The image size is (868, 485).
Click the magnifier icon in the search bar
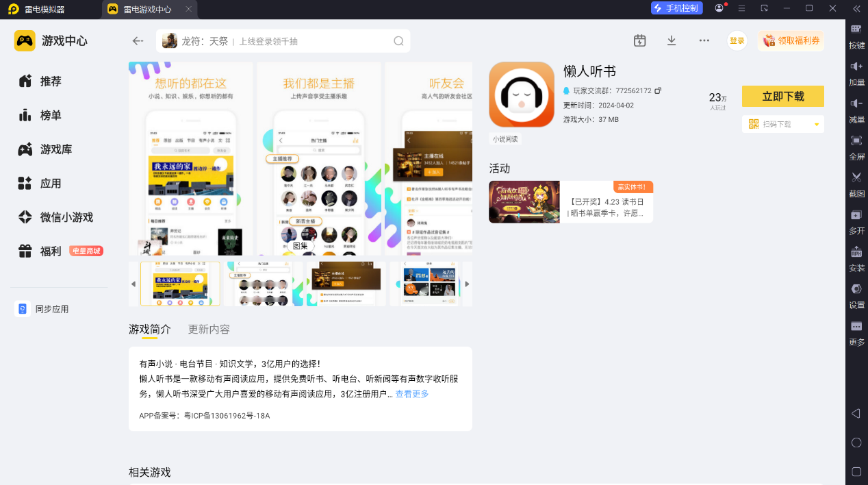click(x=398, y=41)
